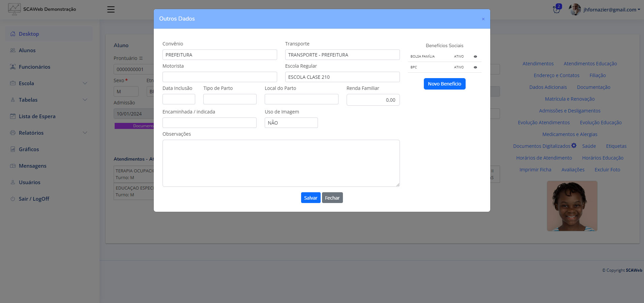Open Lista de Espera in the sidebar

pos(37,116)
